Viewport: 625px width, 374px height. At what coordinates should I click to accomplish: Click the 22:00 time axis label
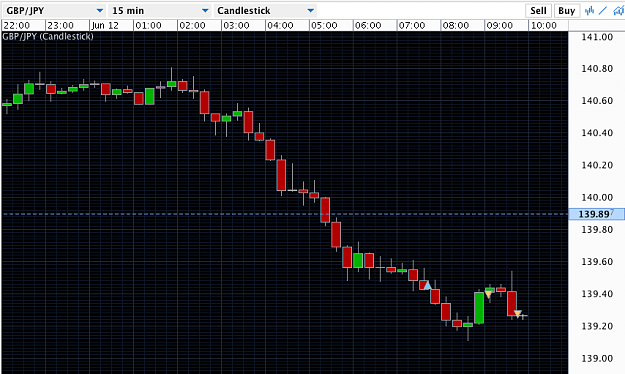(17, 26)
